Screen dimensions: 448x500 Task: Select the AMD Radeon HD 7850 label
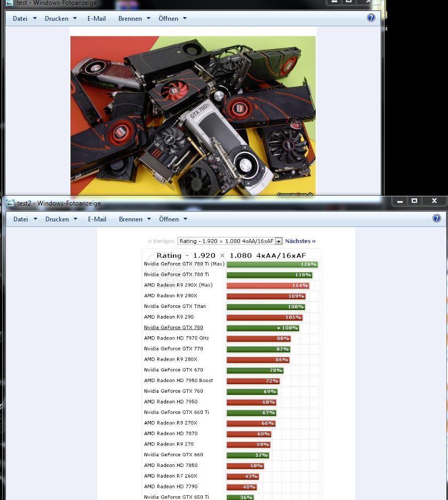click(171, 465)
